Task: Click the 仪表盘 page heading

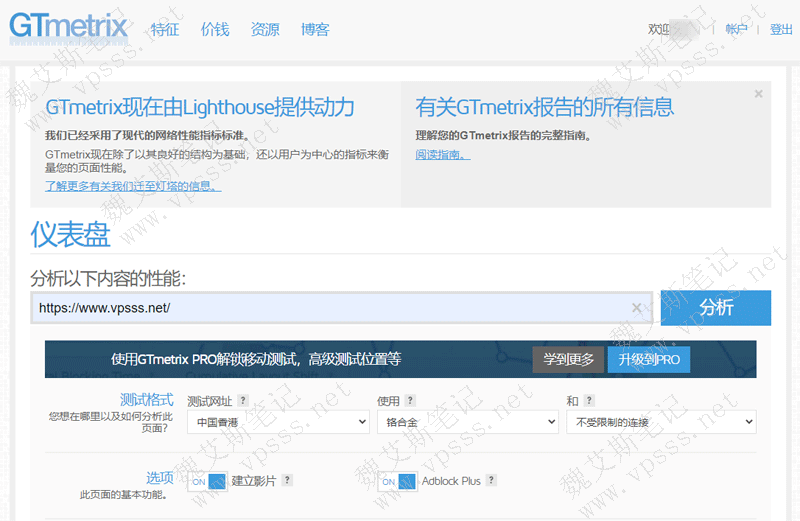Action: (70, 235)
